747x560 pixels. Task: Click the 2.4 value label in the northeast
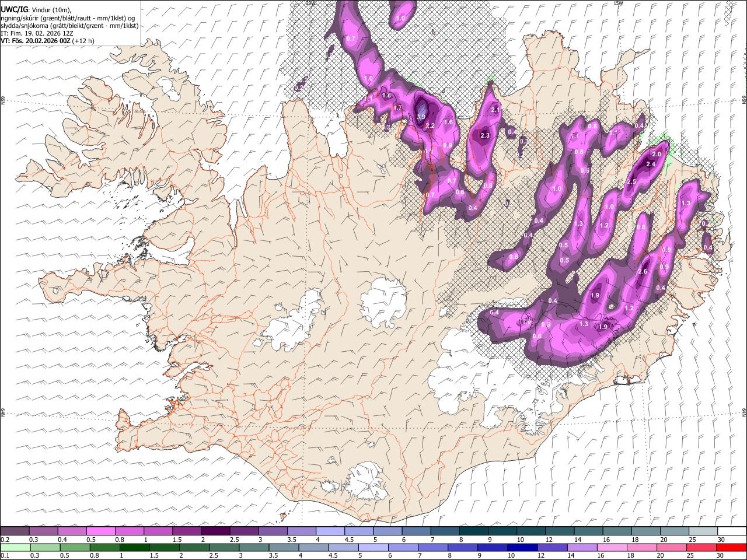(x=651, y=164)
